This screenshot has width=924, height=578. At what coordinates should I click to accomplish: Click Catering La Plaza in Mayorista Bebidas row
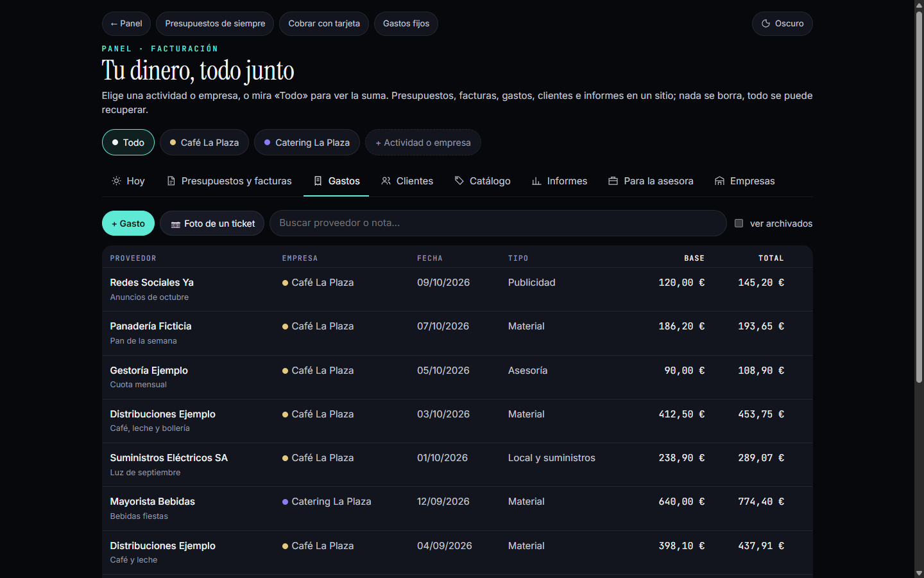tap(331, 502)
